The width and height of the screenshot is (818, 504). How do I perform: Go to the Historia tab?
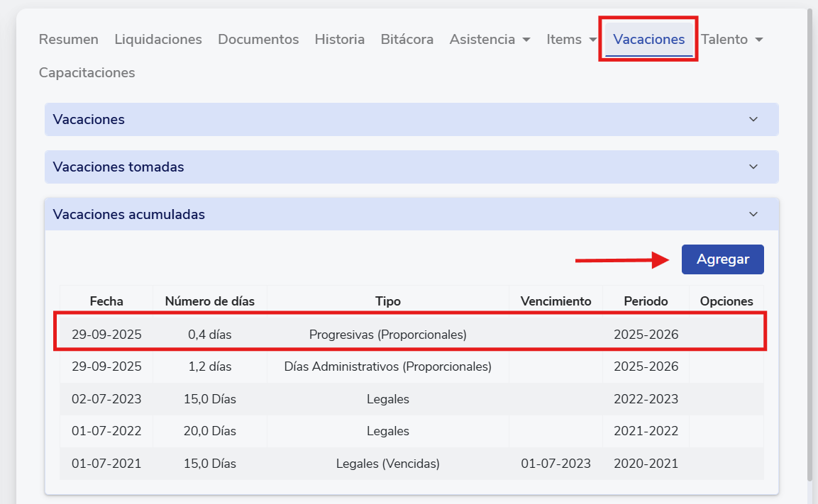pyautogui.click(x=339, y=40)
